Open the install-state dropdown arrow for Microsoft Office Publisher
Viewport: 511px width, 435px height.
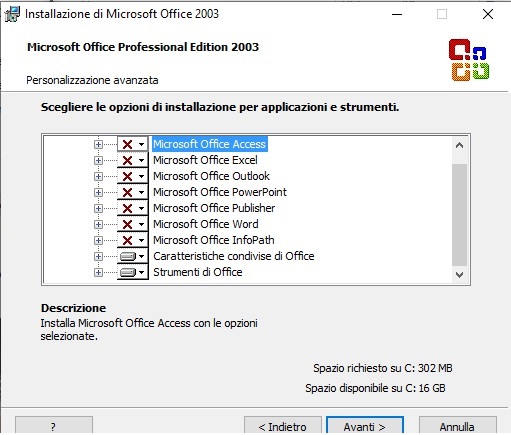tap(142, 209)
